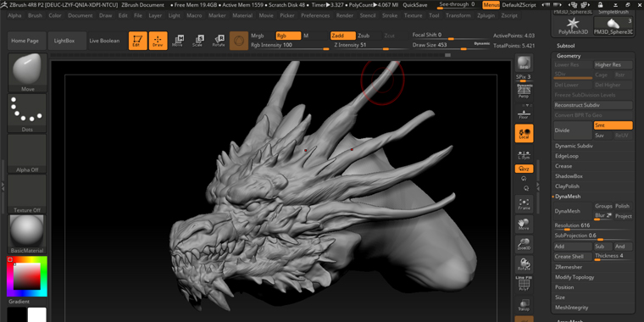The image size is (644, 322).
Task: Toggle the Menus visibility button
Action: [x=491, y=5]
